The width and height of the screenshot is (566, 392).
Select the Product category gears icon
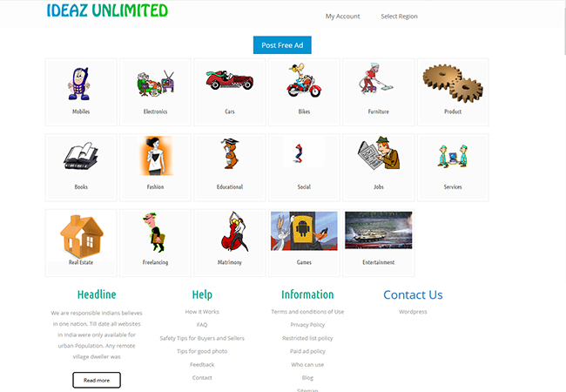[453, 84]
